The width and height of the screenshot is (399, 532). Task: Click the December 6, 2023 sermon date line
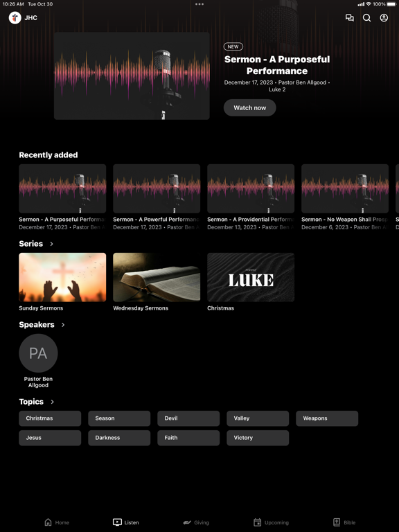tap(345, 227)
